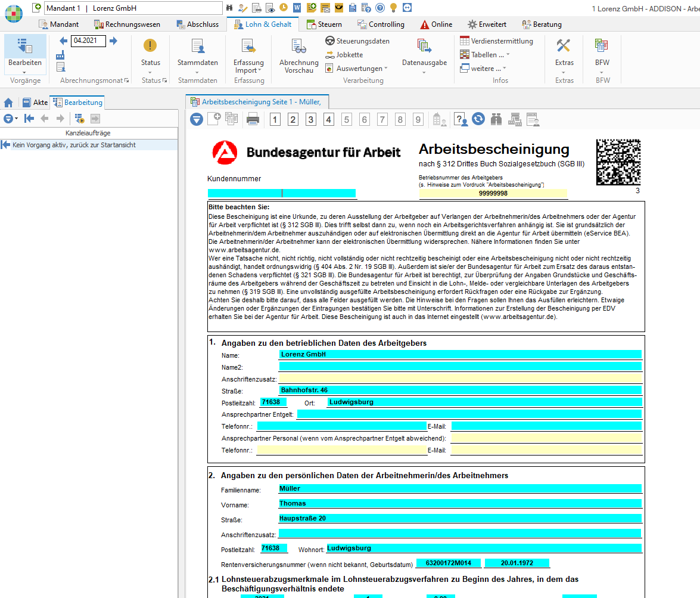This screenshot has width=700, height=598.
Task: Go to page 4 of the certificate
Action: [x=329, y=120]
